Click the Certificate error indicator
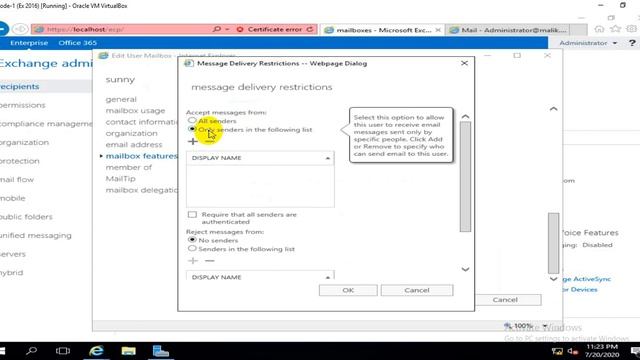This screenshot has height=360, width=640. point(270,29)
